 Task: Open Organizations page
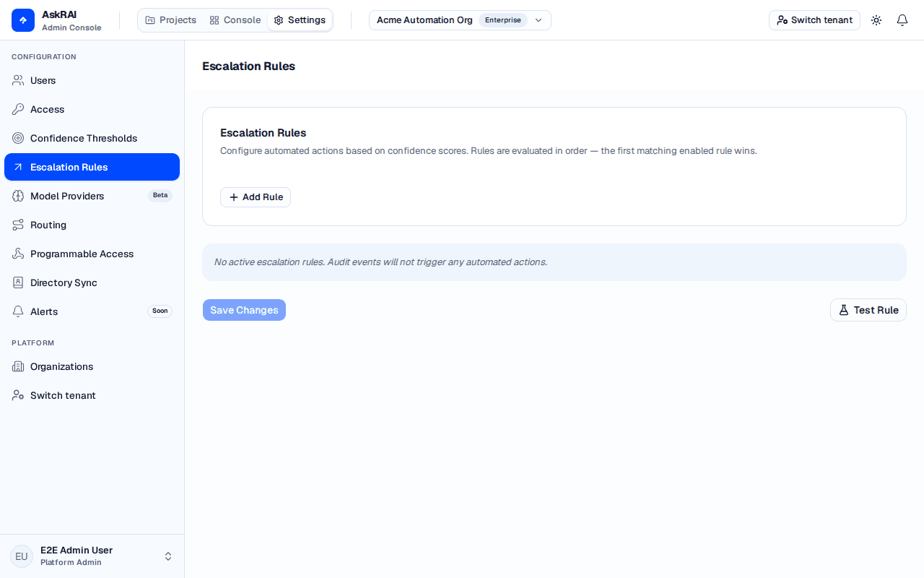point(92,366)
